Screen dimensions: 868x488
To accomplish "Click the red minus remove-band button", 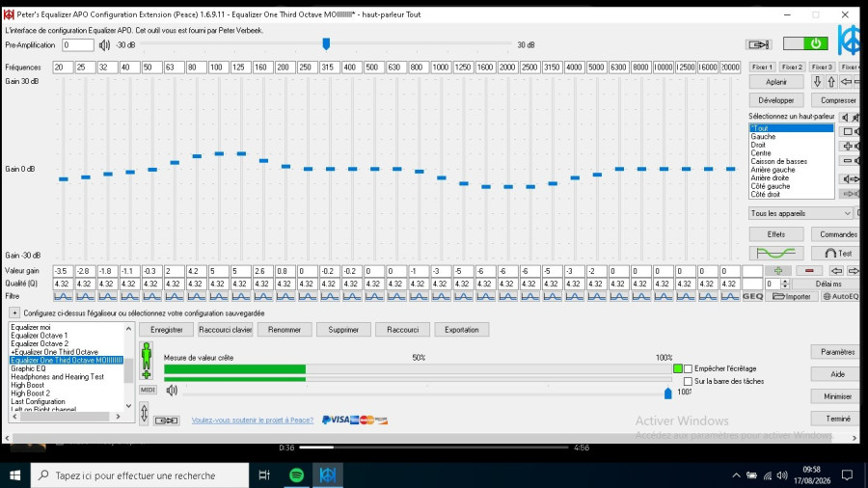I will pyautogui.click(x=809, y=271).
